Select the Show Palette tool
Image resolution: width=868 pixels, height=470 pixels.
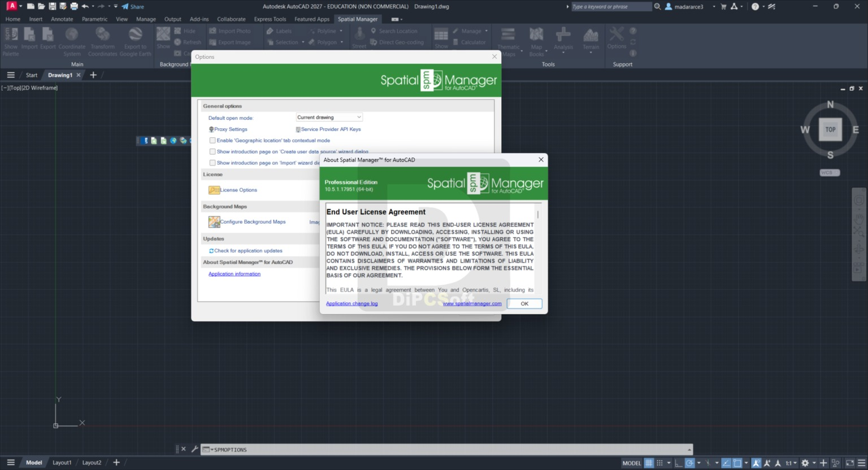(10, 40)
